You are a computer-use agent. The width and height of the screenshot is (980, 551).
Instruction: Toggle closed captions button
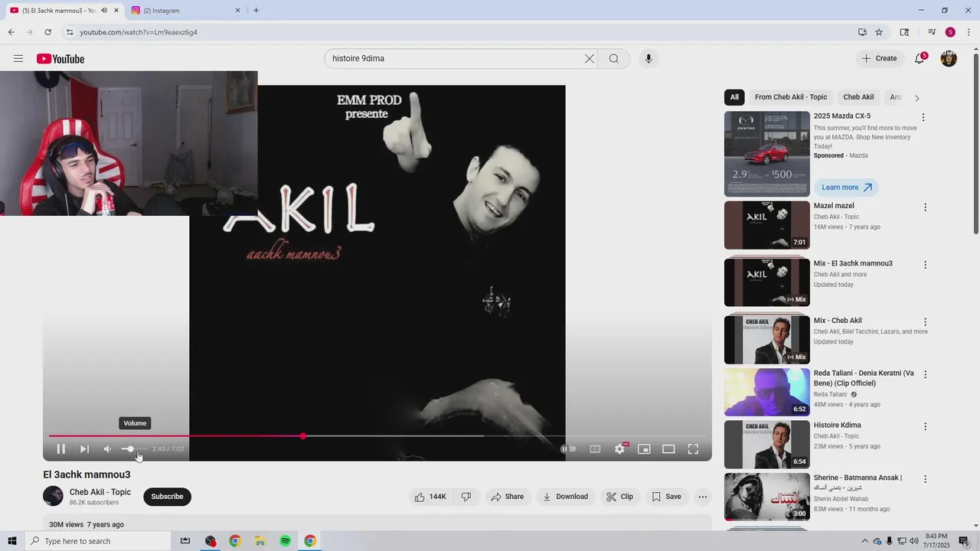point(595,449)
